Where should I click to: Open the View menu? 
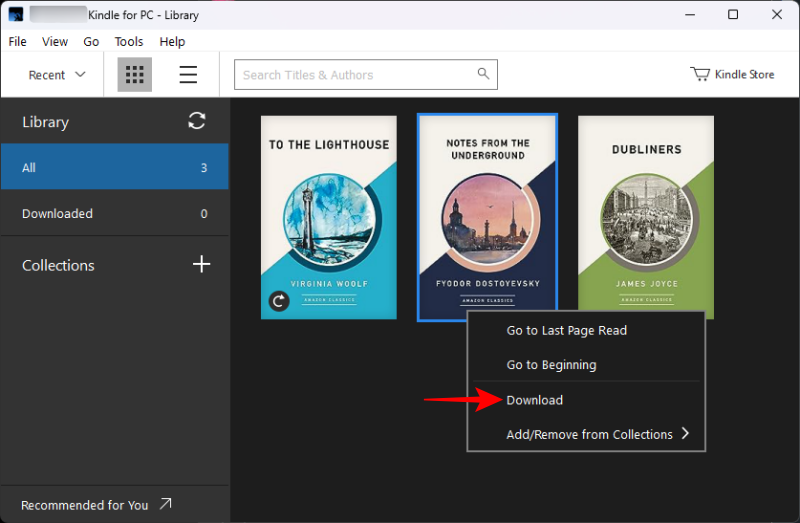55,42
